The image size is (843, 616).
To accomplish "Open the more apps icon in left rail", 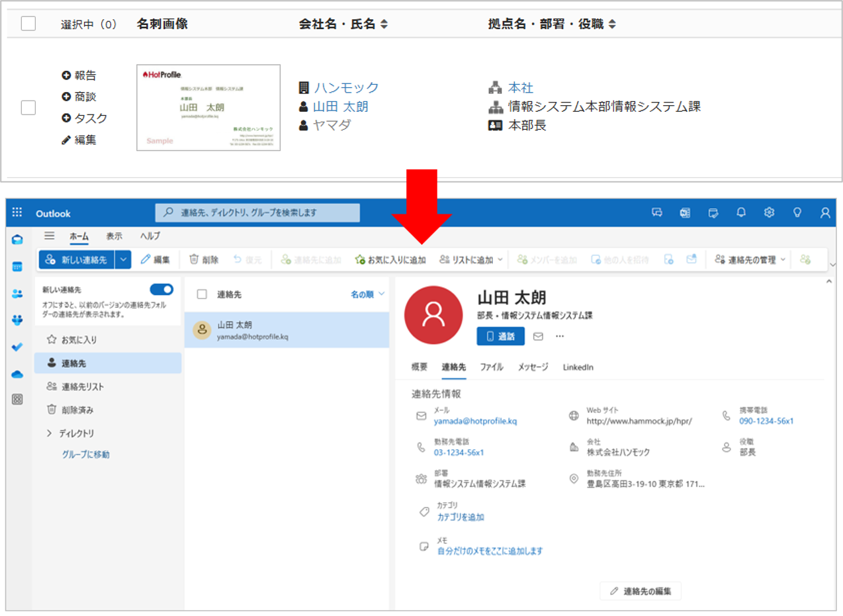I will (x=18, y=399).
